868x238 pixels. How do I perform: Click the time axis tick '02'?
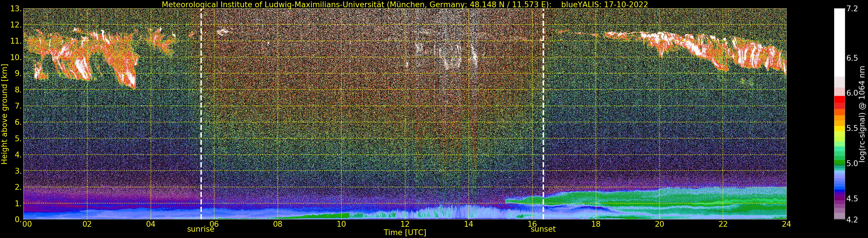[x=87, y=224]
